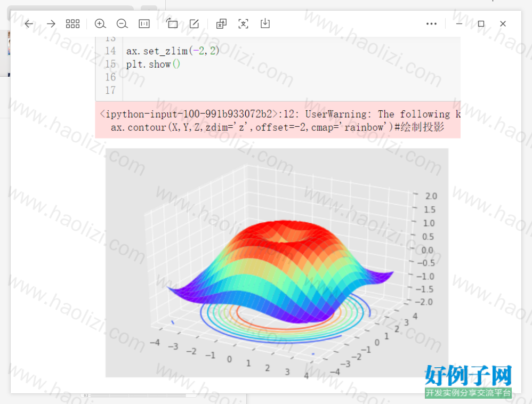Open the edit image tool

click(194, 24)
